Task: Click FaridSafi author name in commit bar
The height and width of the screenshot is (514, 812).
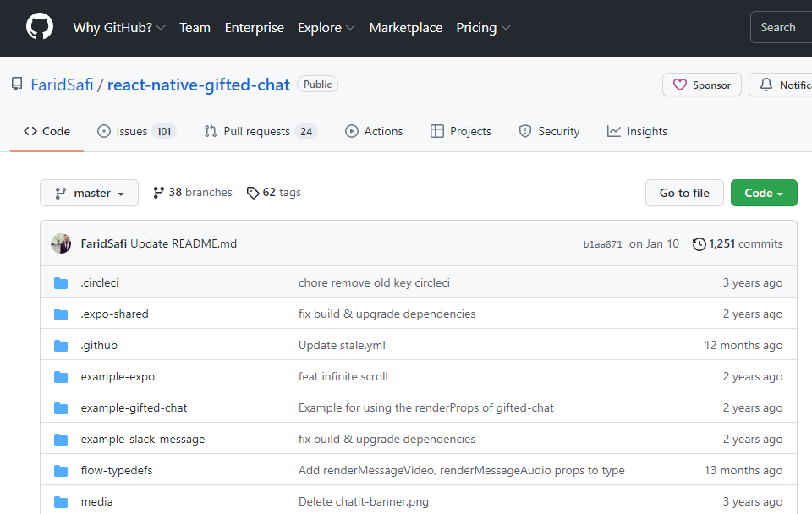Action: pyautogui.click(x=103, y=243)
